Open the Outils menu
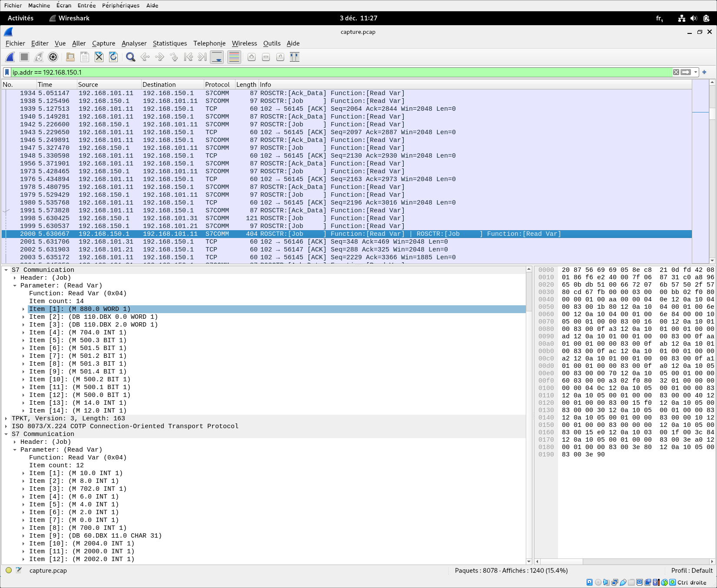 pos(272,43)
